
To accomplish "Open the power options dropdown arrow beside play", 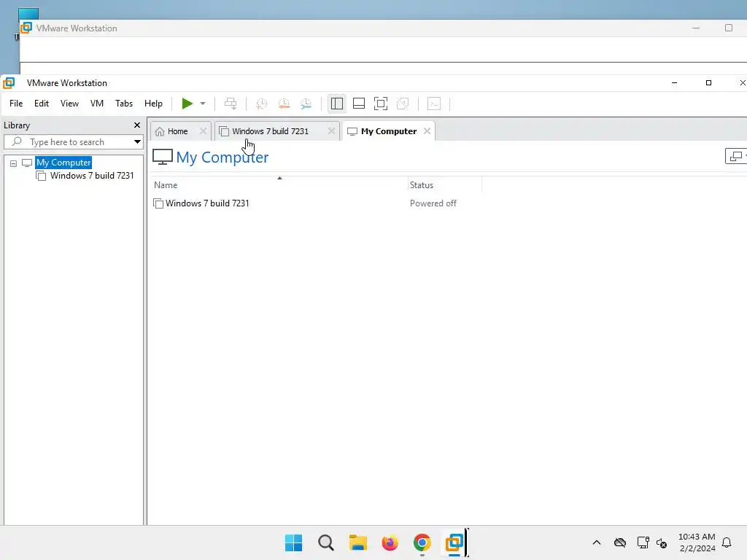I will coord(203,104).
